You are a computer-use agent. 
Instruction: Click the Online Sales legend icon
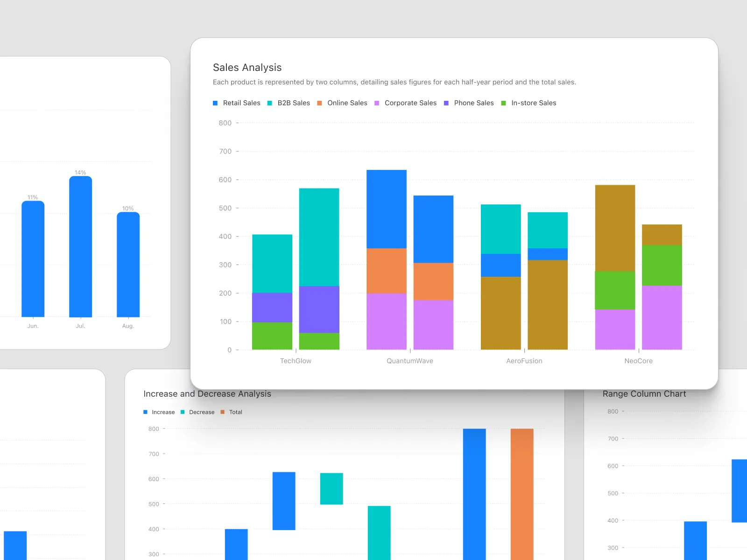pos(319,103)
